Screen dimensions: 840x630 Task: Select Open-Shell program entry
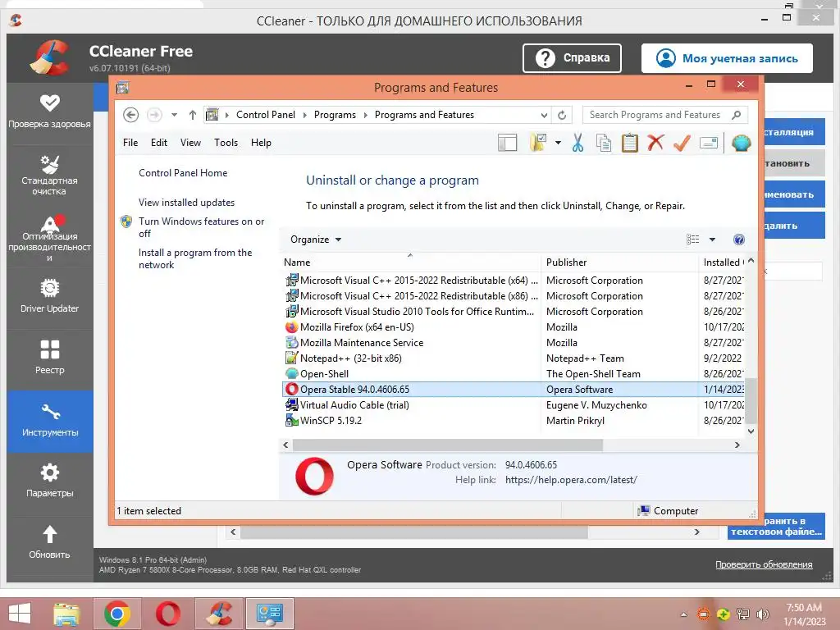tap(513, 373)
